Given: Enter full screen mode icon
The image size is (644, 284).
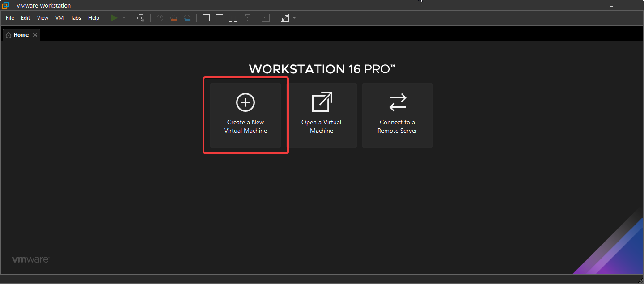Looking at the screenshot, I should point(233,18).
